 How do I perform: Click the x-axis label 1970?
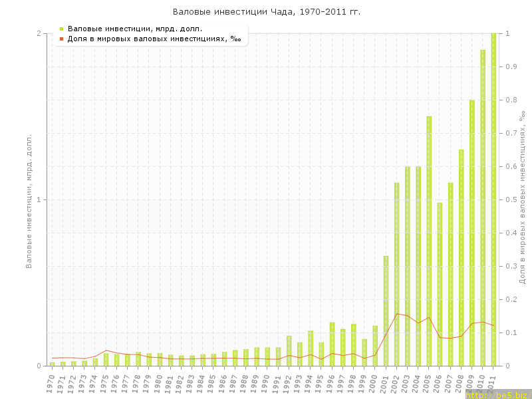point(51,383)
